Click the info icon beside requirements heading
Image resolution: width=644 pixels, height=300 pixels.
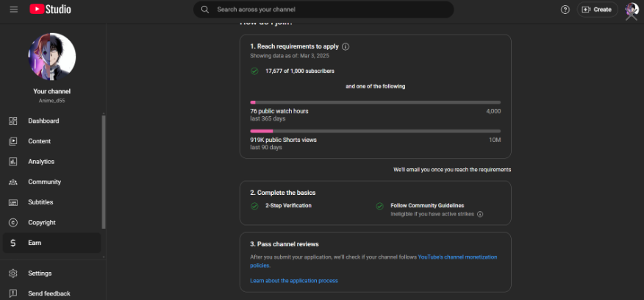click(x=346, y=46)
